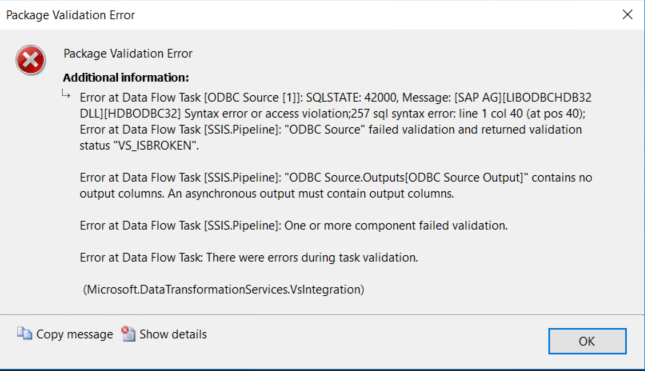The height and width of the screenshot is (371, 645).
Task: Click the Package Validation Error heading
Action: tap(128, 54)
